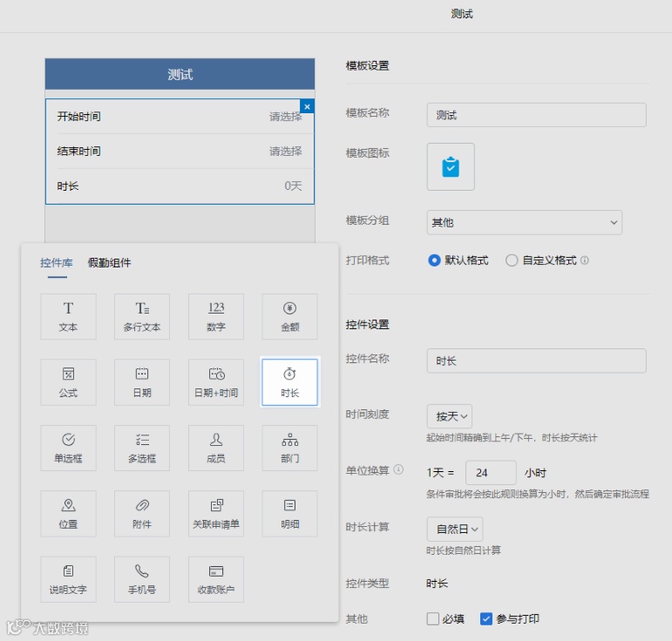Switch to the 假勤组件 tab
The image size is (672, 641).
(109, 262)
